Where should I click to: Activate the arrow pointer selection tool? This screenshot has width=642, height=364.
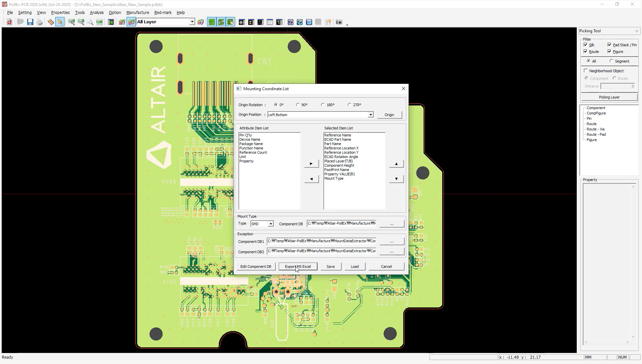60,22
